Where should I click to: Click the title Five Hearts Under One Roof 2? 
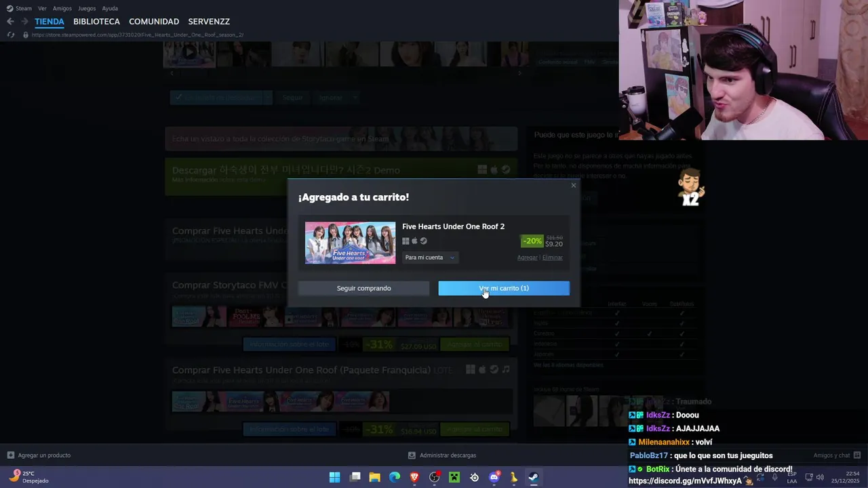pos(453,226)
